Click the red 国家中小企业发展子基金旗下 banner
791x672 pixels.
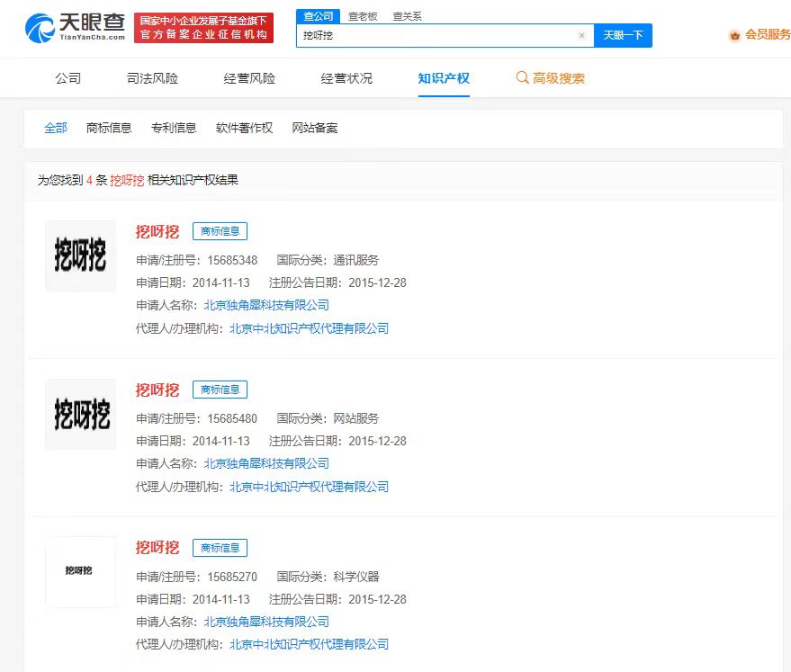(203, 28)
